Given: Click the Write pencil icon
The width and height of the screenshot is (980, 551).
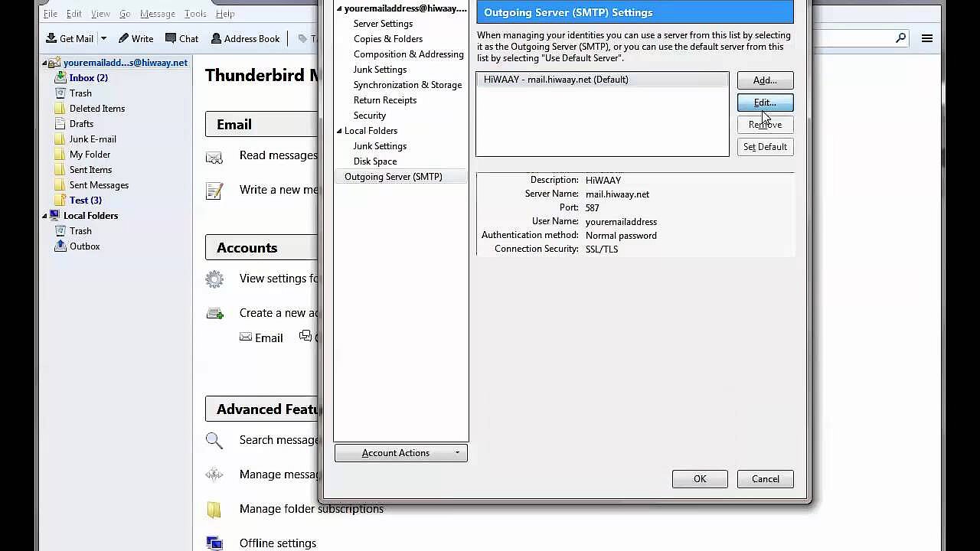Looking at the screenshot, I should (123, 38).
